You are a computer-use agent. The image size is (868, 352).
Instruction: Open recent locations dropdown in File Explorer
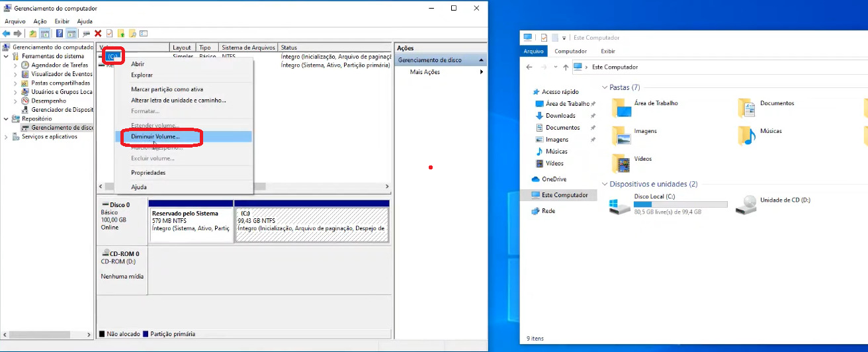coord(554,67)
